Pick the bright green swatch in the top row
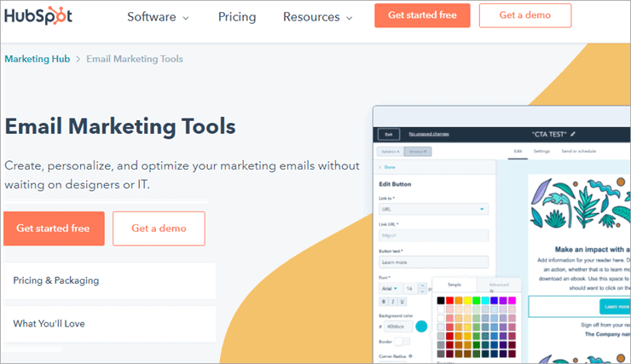 coord(476,300)
